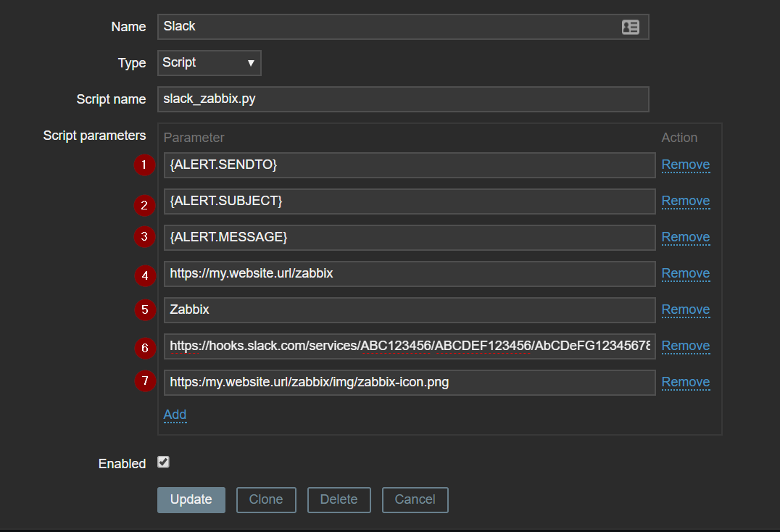This screenshot has width=780, height=532.
Task: Focus the Script name field slack_zabbix.py
Action: 404,99
